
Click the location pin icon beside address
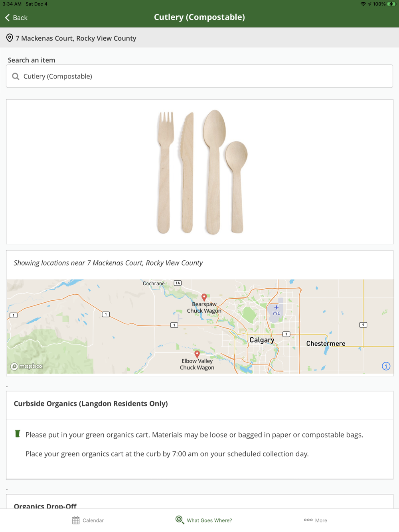click(10, 38)
